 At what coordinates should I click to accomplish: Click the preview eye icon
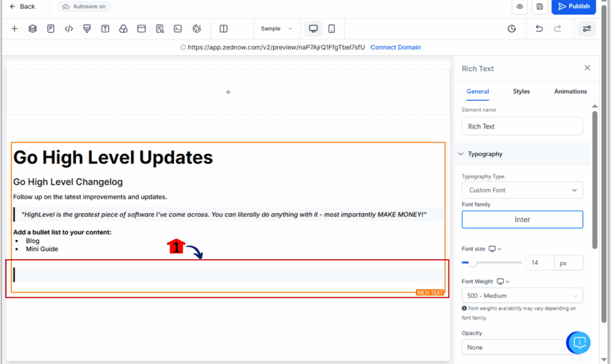point(520,7)
